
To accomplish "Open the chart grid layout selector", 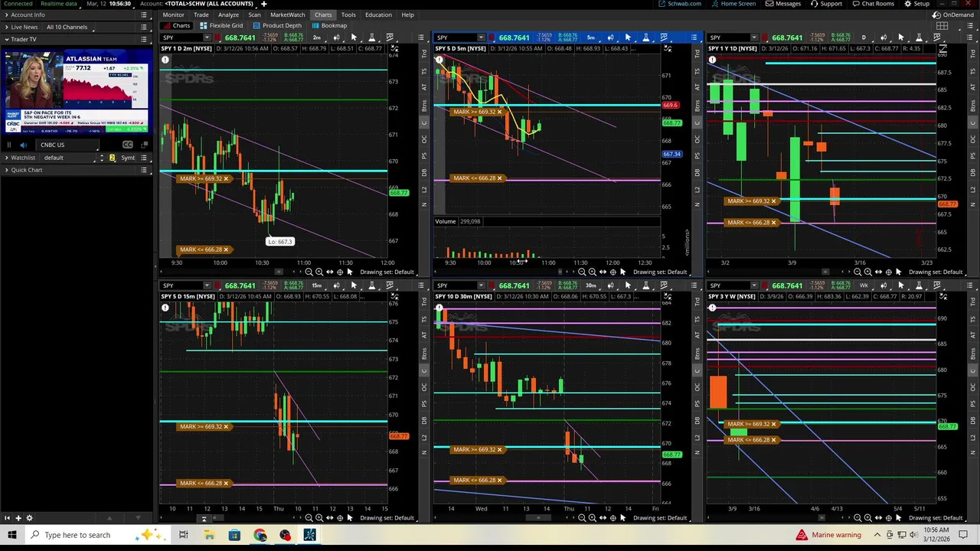I will click(x=942, y=26).
